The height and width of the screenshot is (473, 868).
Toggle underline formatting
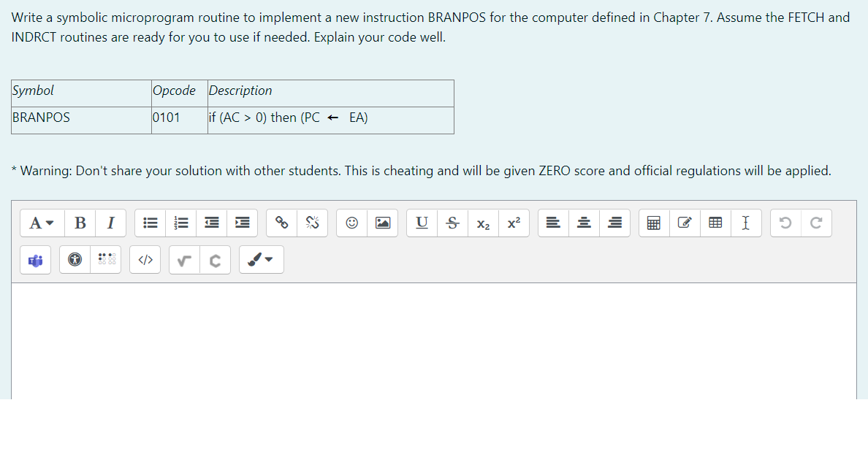[x=421, y=223]
